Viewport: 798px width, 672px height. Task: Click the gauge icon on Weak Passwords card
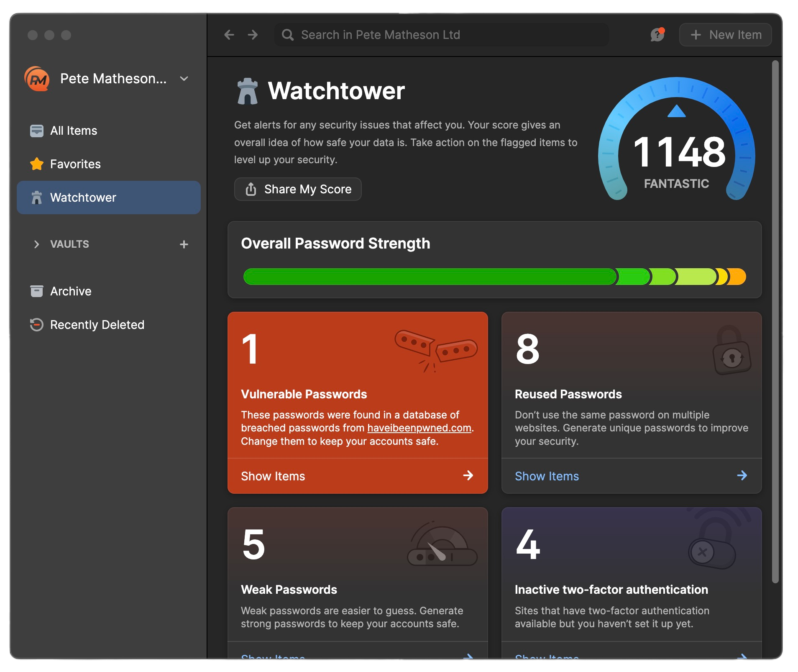442,543
